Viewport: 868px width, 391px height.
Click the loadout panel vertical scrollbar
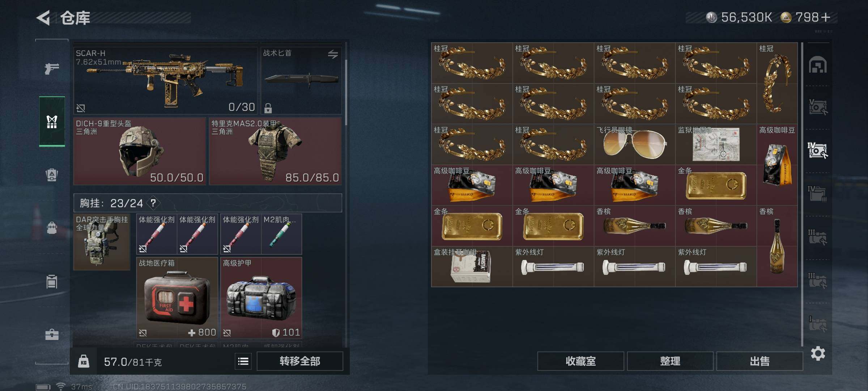[x=346, y=92]
